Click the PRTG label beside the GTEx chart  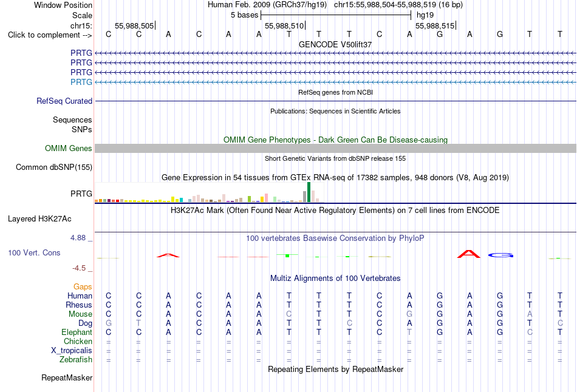click(x=81, y=194)
